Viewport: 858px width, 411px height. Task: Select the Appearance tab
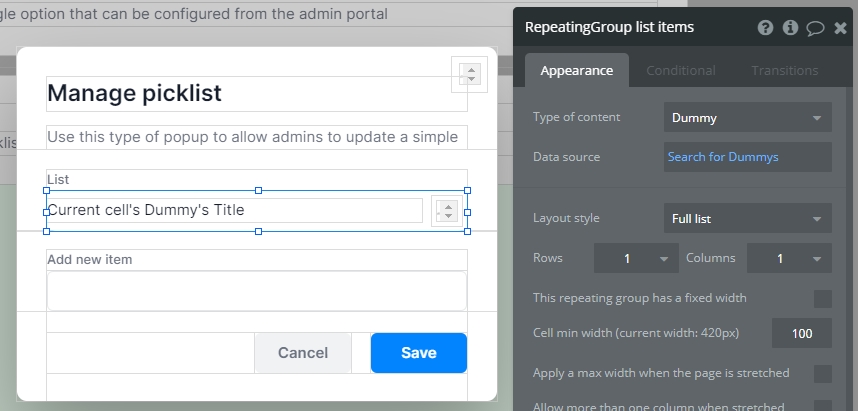tap(576, 70)
